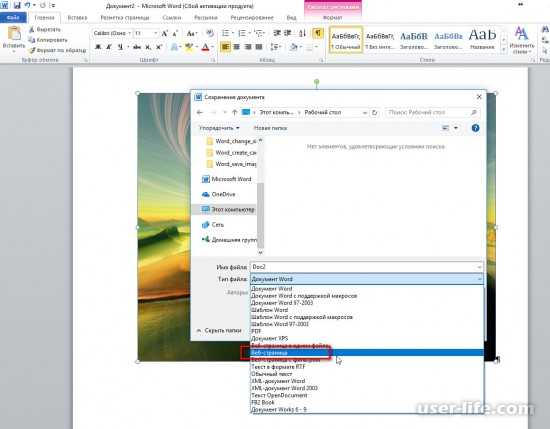
Task: Open the Organize dropdown in dialog
Action: tap(219, 128)
